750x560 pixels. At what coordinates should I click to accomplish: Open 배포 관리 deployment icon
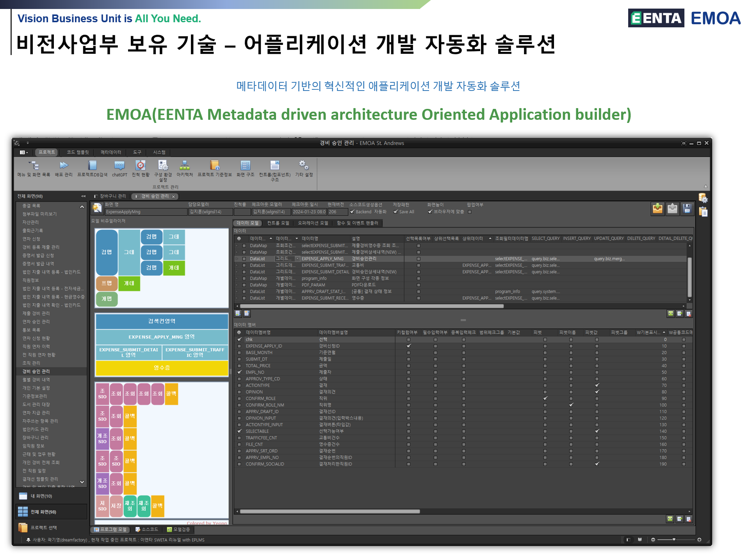[x=64, y=169]
